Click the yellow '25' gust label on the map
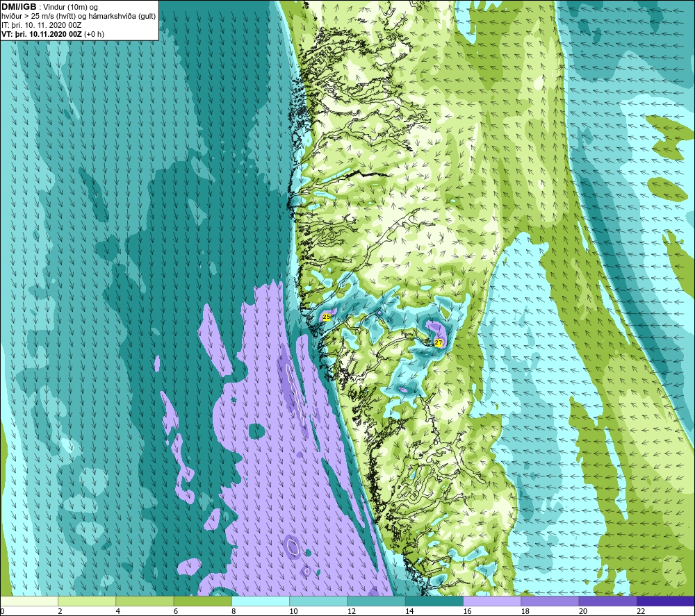This screenshot has height=616, width=695. pos(327,317)
